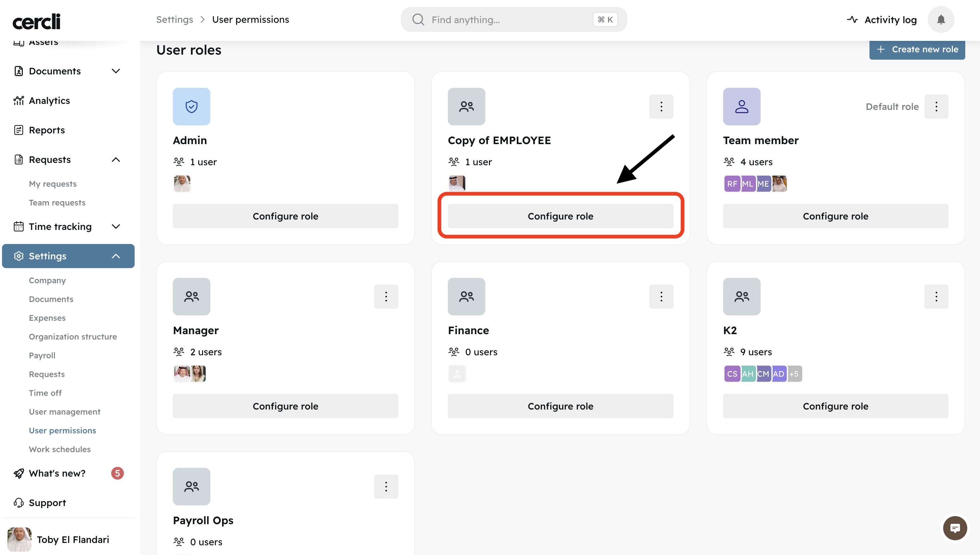Configure the Manager role
The height and width of the screenshot is (555, 980).
pyautogui.click(x=285, y=406)
